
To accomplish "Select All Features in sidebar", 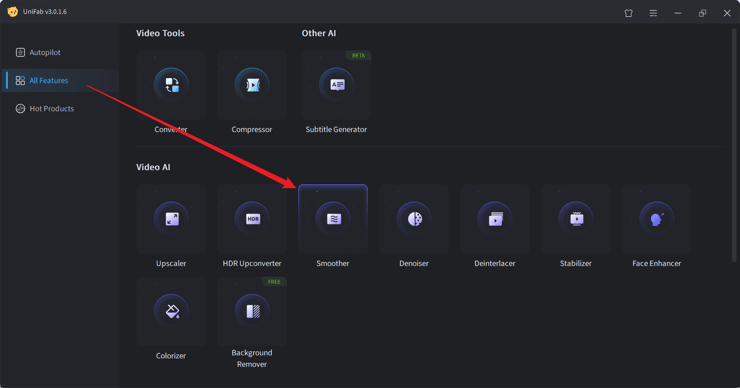I will 60,80.
